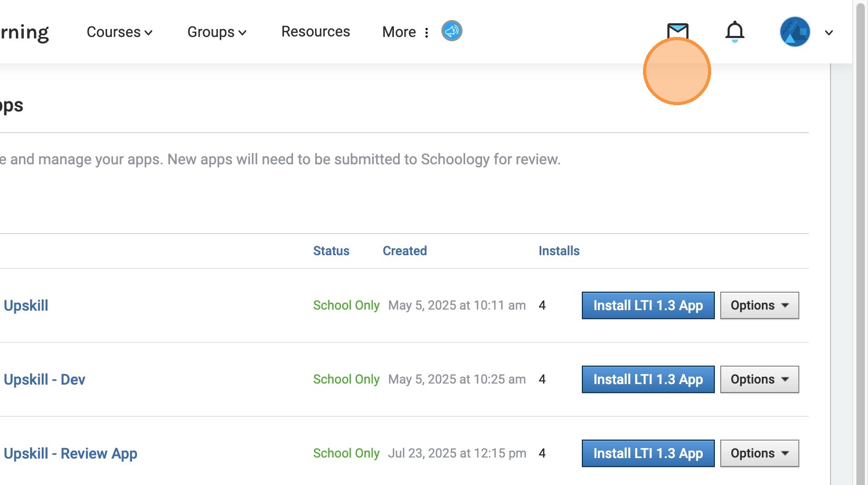The height and width of the screenshot is (485, 868).
Task: Install LTI 1.3 App for Upskill
Action: point(648,305)
